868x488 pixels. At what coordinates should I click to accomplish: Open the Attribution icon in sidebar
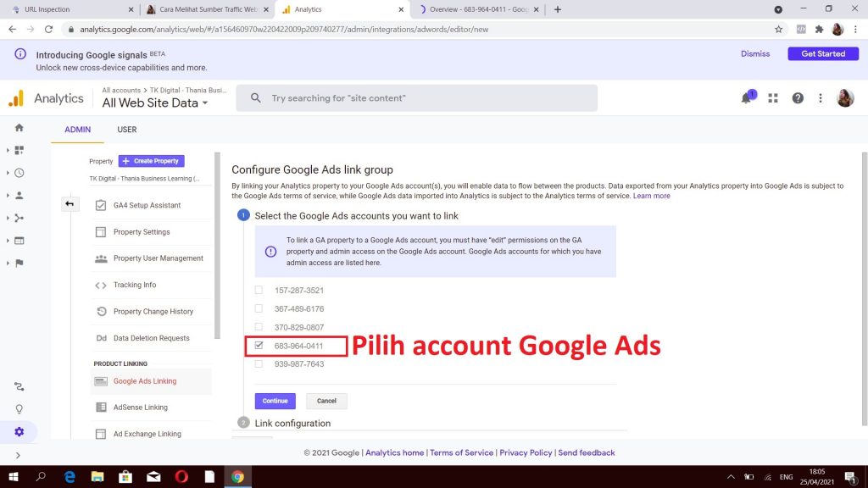(x=19, y=386)
